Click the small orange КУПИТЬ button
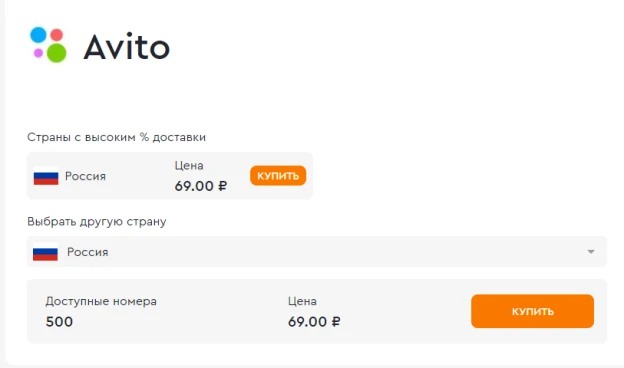The width and height of the screenshot is (624, 368). (x=278, y=175)
